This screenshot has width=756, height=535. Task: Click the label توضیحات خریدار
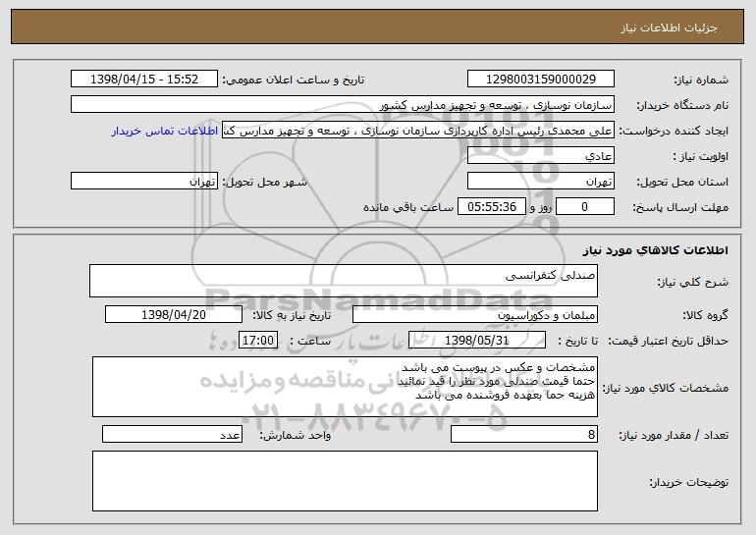pyautogui.click(x=689, y=482)
